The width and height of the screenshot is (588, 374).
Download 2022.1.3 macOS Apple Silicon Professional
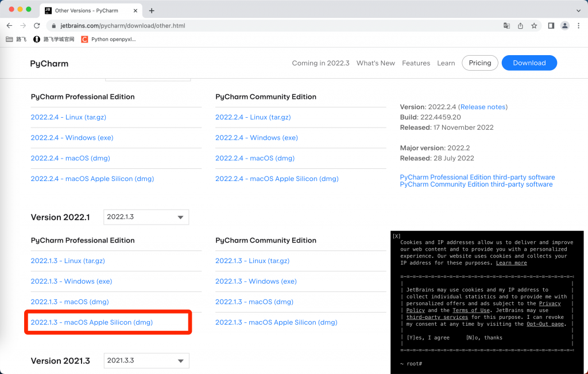(91, 322)
